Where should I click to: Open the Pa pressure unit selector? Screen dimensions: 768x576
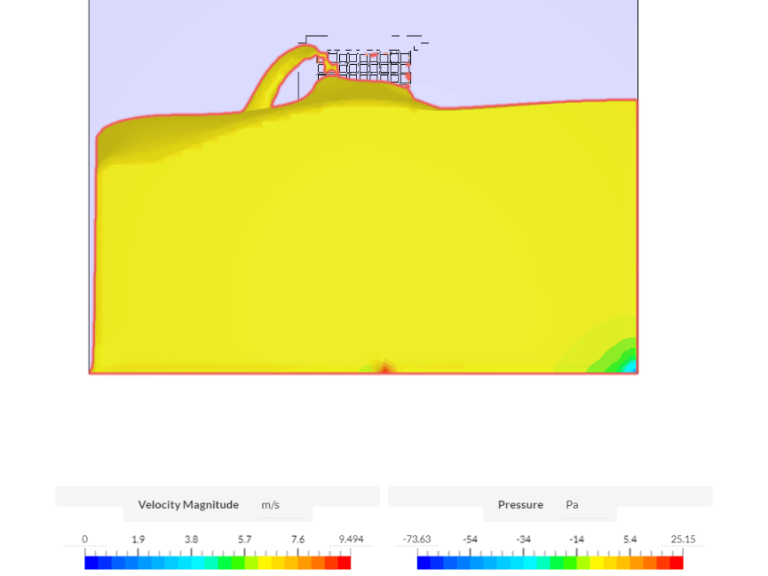(572, 505)
